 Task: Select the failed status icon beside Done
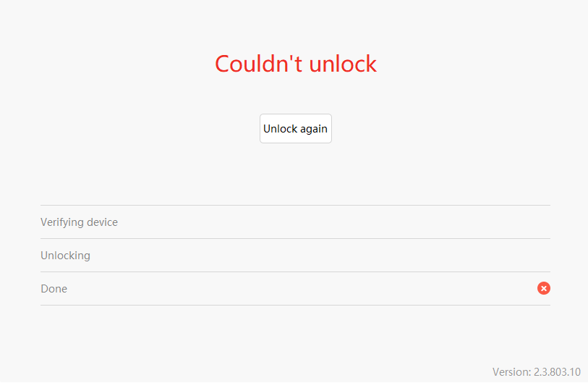point(543,288)
